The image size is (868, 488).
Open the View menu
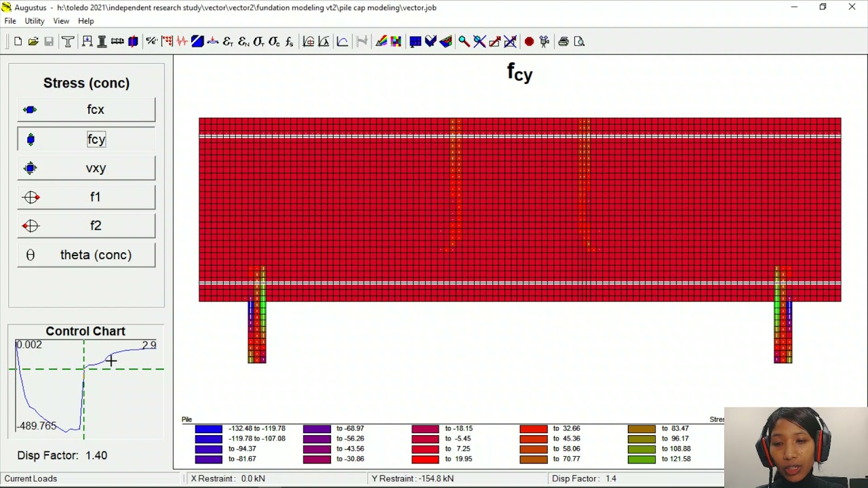[61, 21]
